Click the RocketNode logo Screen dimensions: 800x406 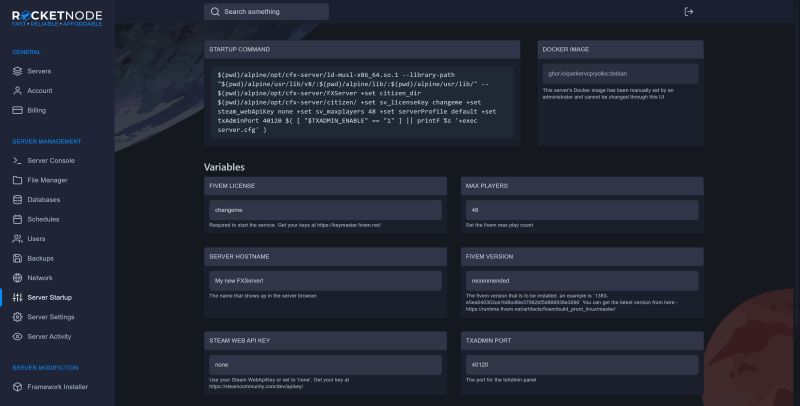[x=57, y=18]
